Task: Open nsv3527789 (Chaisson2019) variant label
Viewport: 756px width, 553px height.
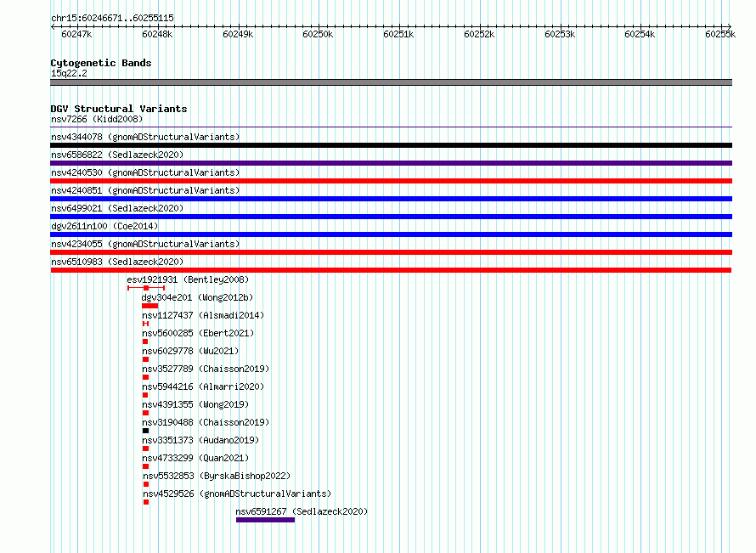Action: (x=206, y=369)
